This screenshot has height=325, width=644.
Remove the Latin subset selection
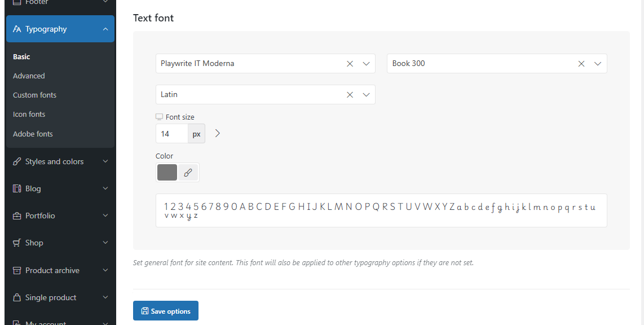coord(350,94)
